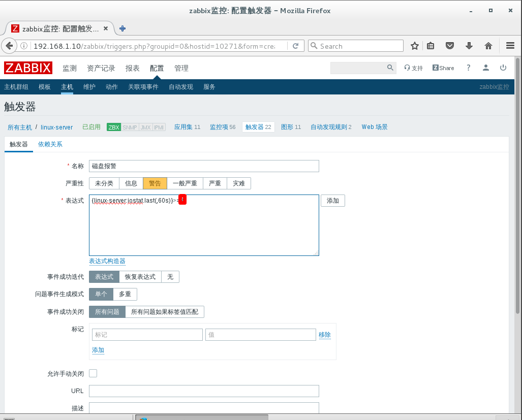The image size is (522, 420).
Task: Switch to 依赖关系 tab
Action: coord(50,144)
